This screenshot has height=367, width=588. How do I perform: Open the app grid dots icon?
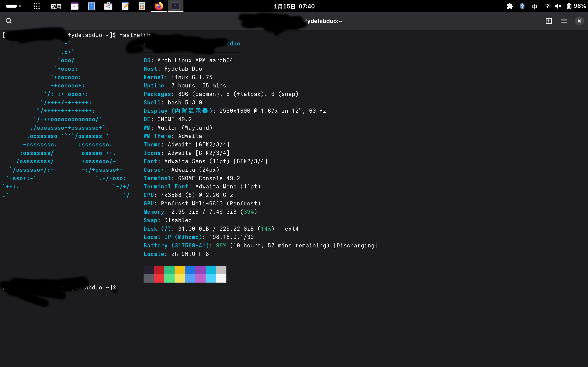[x=37, y=6]
